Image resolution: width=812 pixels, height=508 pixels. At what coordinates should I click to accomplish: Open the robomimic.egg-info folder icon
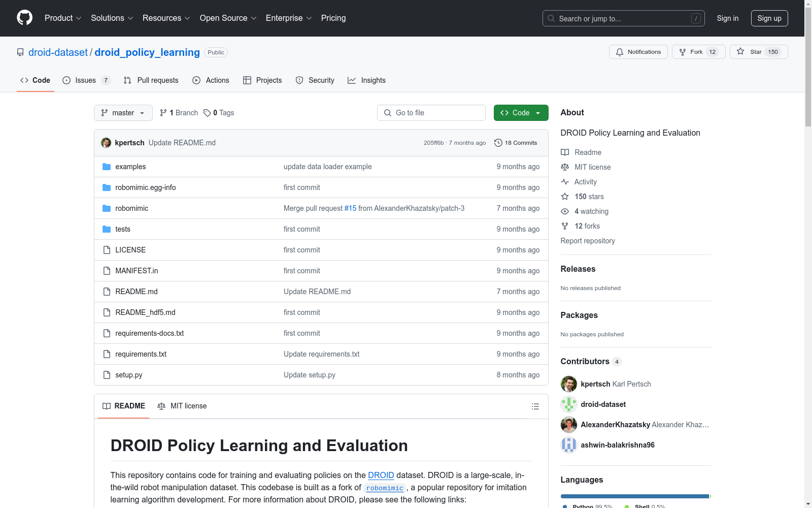(107, 187)
